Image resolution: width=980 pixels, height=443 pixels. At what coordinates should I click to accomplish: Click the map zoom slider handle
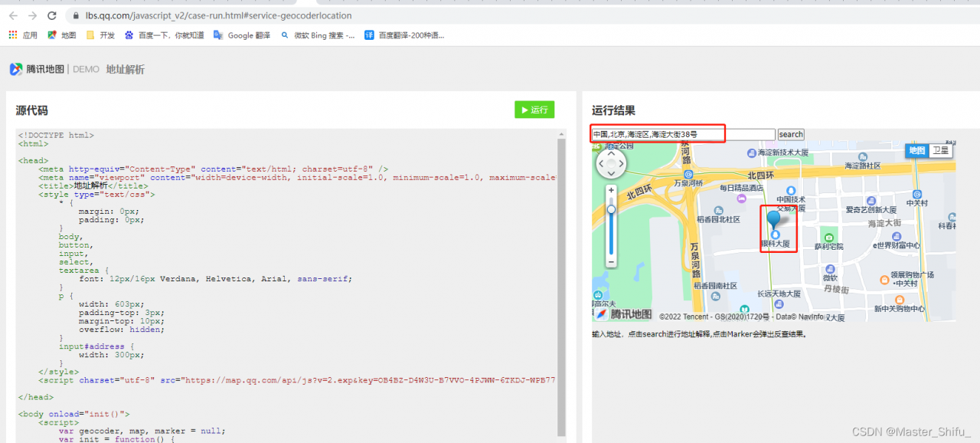[x=610, y=210]
